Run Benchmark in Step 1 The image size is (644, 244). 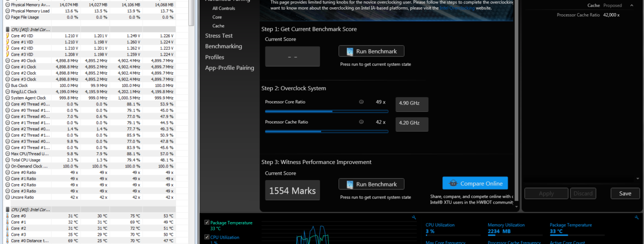click(371, 51)
